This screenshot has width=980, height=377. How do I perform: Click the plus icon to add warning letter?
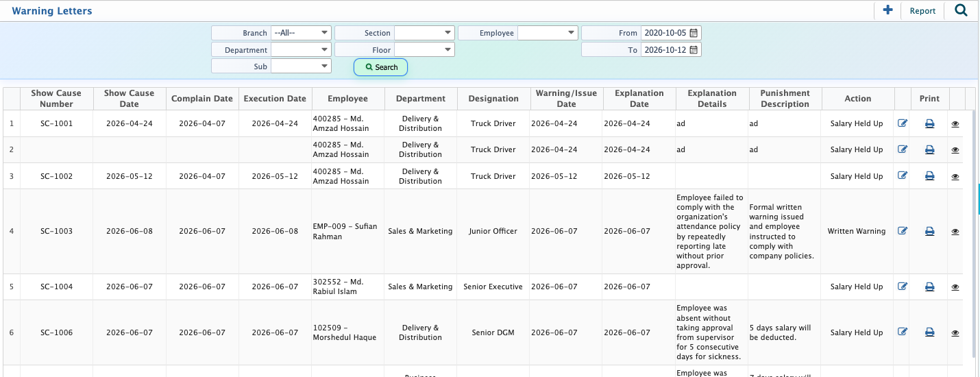[x=887, y=10]
